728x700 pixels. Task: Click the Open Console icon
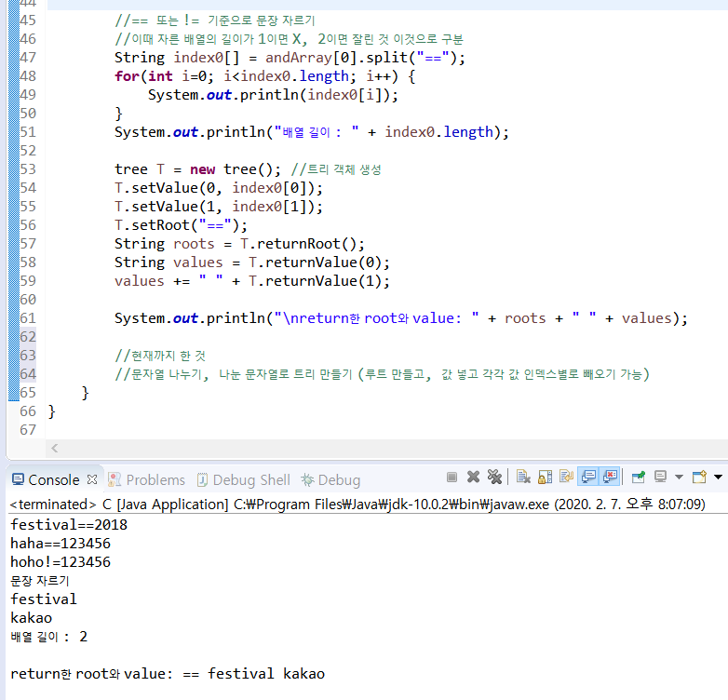point(699,478)
